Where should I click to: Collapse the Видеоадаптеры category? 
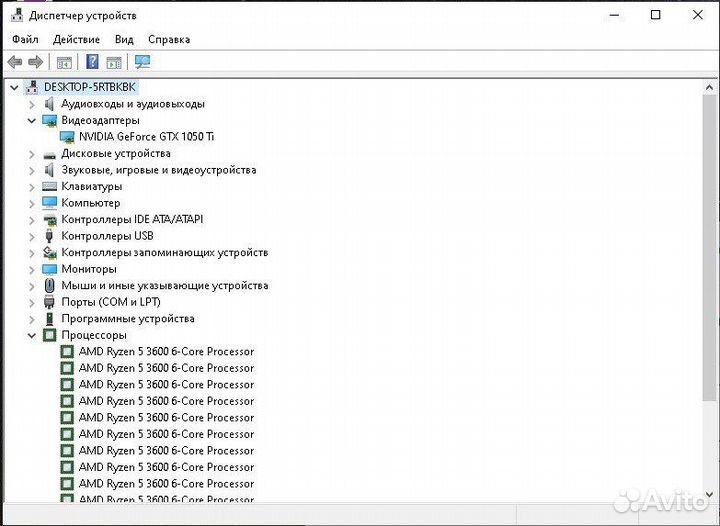(32, 120)
